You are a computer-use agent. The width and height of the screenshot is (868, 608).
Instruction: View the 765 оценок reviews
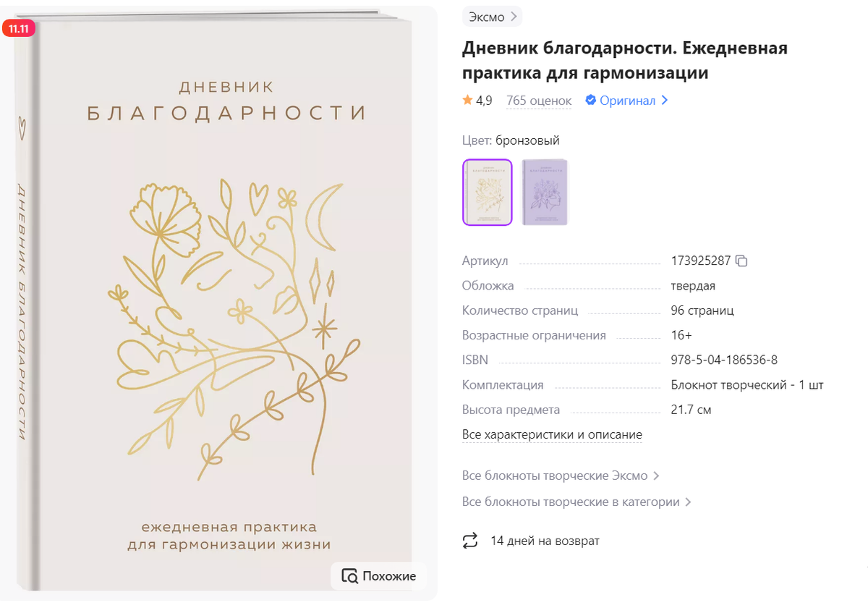(x=539, y=101)
